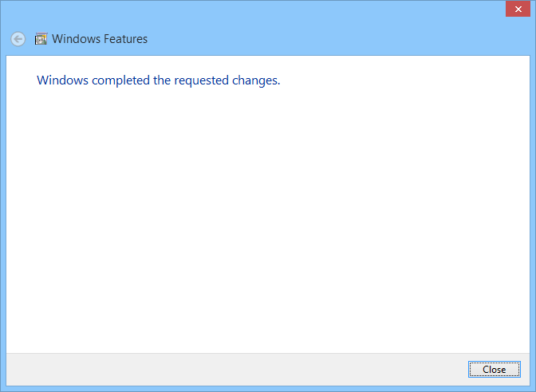Click the window's top-right X icon
This screenshot has width=536, height=392.
pyautogui.click(x=518, y=9)
